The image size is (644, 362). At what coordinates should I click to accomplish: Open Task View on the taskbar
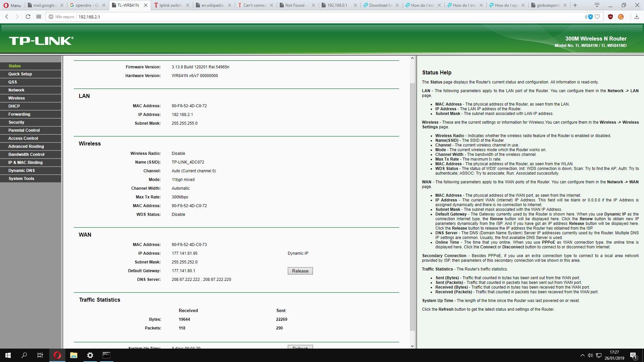(x=40, y=355)
